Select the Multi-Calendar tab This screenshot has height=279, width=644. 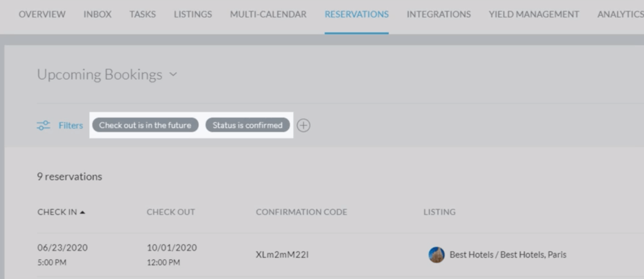(268, 14)
